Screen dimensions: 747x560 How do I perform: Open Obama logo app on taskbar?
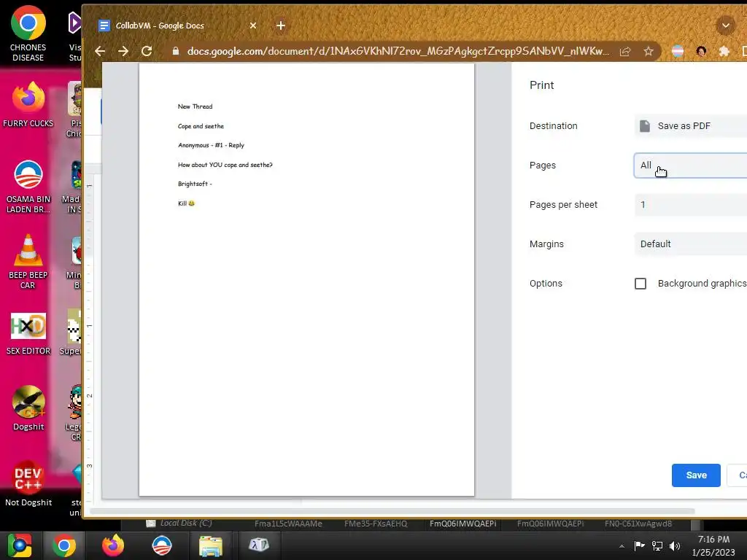click(x=161, y=545)
